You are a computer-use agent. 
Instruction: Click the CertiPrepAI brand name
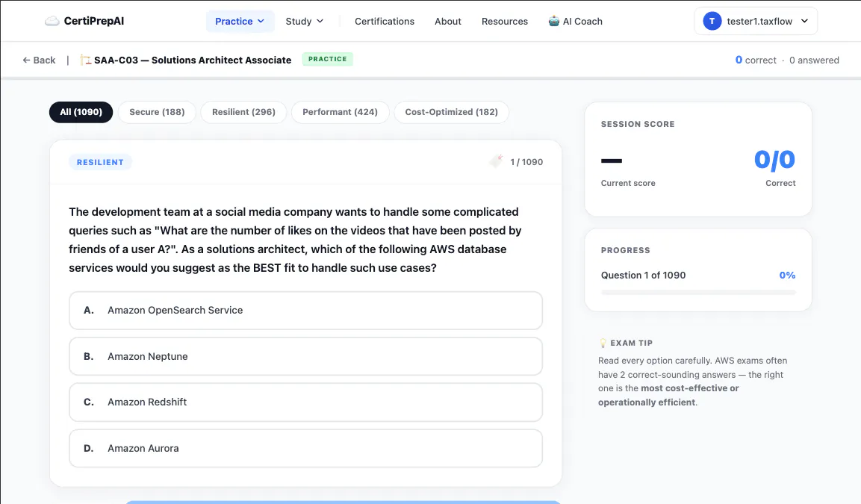click(x=94, y=21)
